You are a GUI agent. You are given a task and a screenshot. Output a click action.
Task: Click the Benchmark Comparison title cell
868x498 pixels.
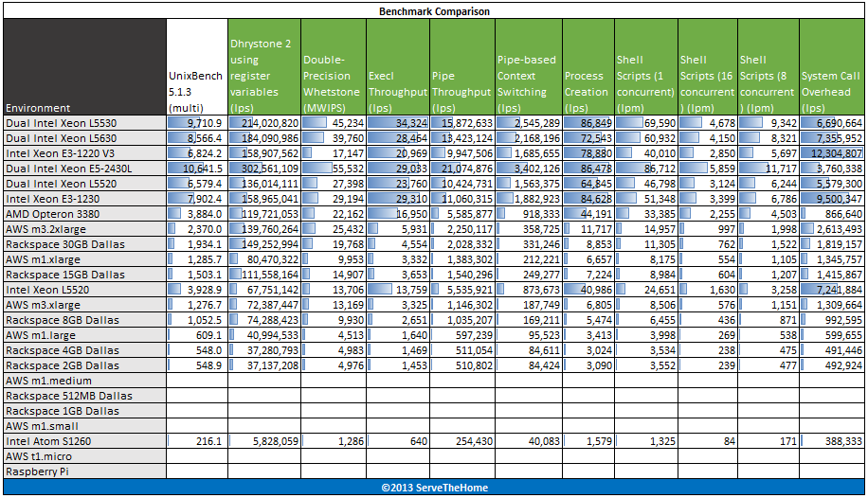click(434, 10)
